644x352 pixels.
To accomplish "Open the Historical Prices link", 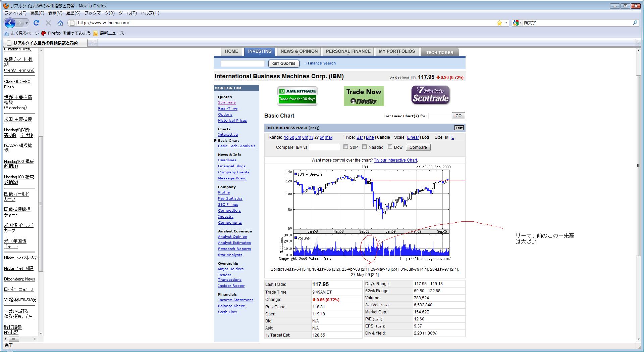I will tap(232, 121).
